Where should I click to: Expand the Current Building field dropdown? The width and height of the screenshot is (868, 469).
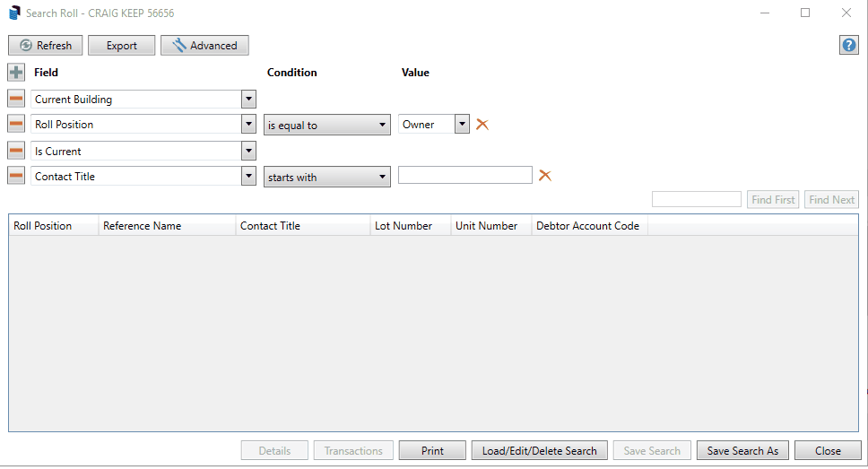coord(248,100)
